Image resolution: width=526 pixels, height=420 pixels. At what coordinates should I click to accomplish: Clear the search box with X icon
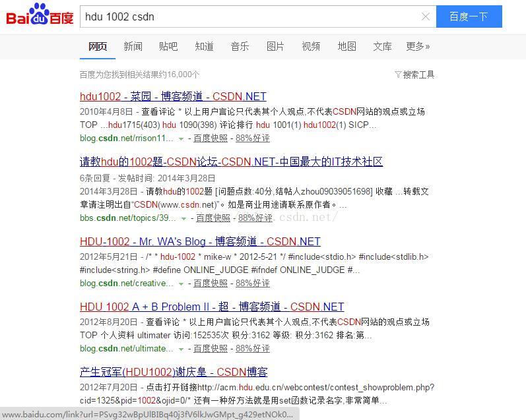click(426, 16)
